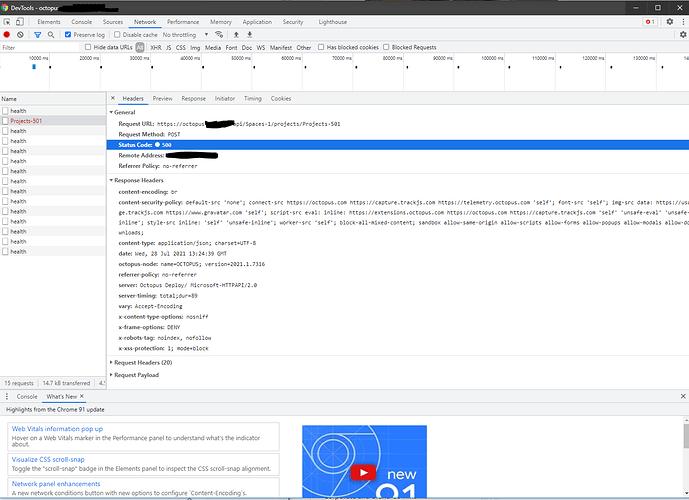Filter requests by CSS type
The height and width of the screenshot is (500, 689).
coord(181,47)
